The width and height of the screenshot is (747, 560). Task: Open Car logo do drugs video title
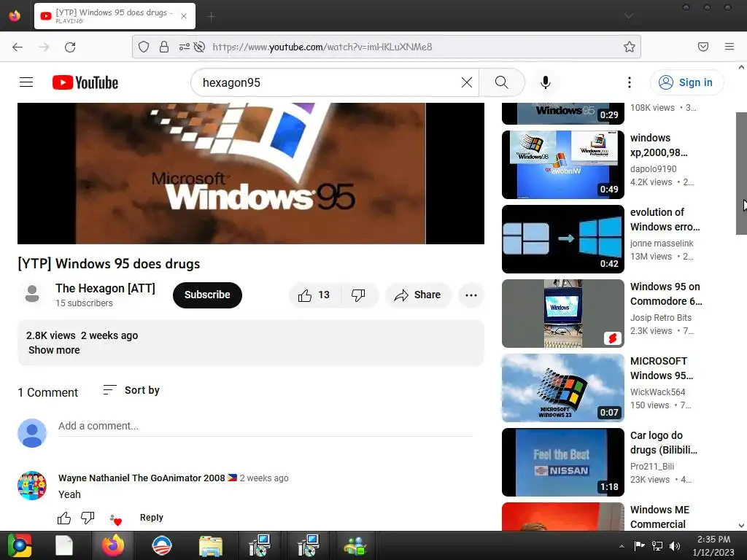click(664, 443)
